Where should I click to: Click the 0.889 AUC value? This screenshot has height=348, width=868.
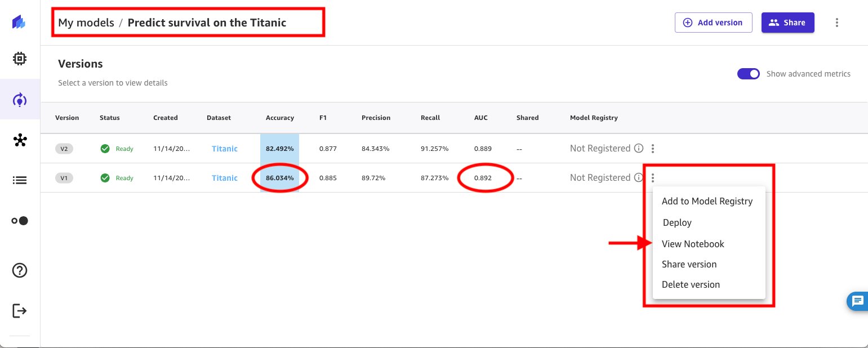tap(483, 149)
